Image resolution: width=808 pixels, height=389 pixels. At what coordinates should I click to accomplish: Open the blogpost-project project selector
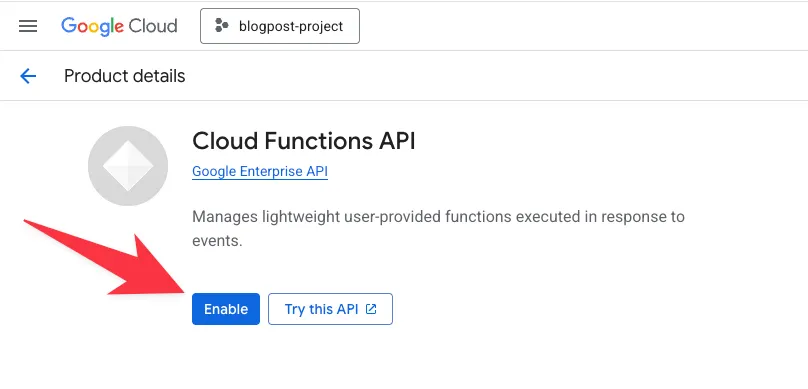(x=280, y=26)
